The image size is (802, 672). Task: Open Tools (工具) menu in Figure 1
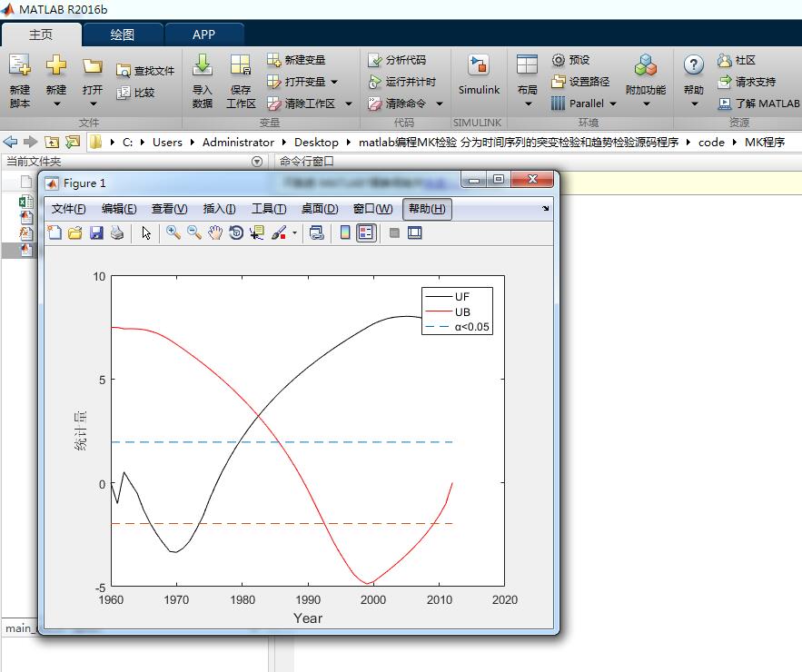[x=269, y=209]
